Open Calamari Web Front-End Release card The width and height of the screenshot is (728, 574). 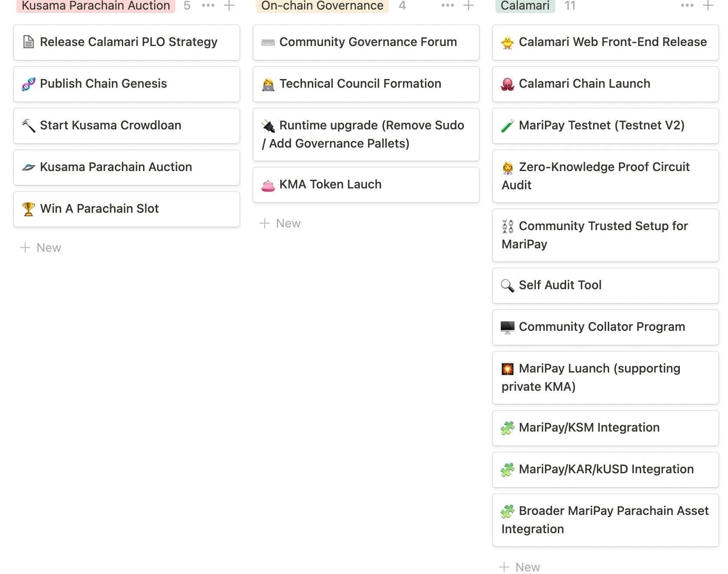(606, 43)
